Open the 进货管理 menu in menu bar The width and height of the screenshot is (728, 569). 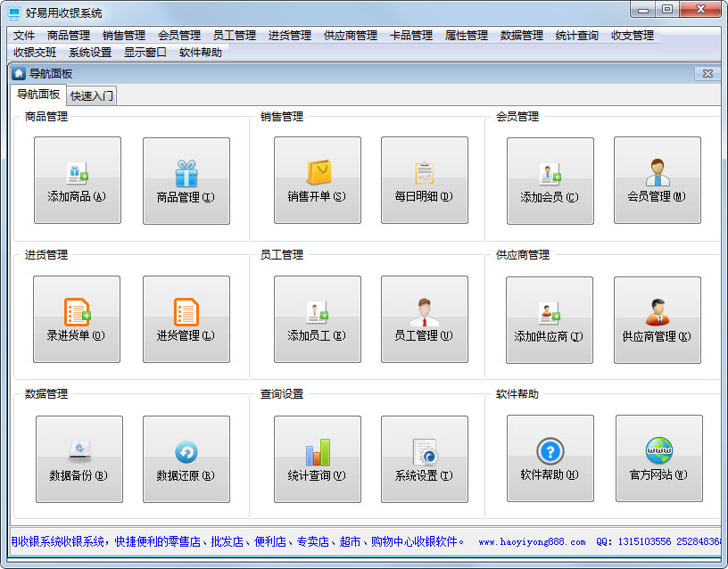click(x=289, y=36)
